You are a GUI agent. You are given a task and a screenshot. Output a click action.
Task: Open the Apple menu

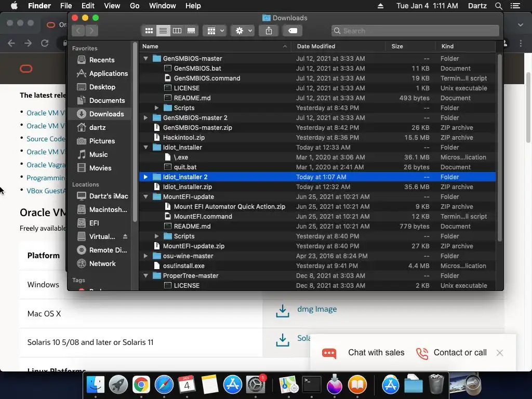pos(14,6)
